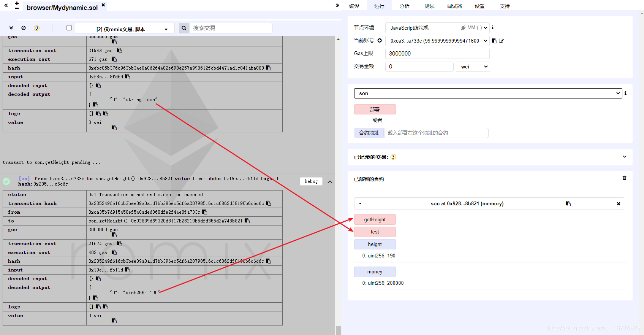Click the pending transactions counter badge
644x335 pixels.
pos(36,28)
